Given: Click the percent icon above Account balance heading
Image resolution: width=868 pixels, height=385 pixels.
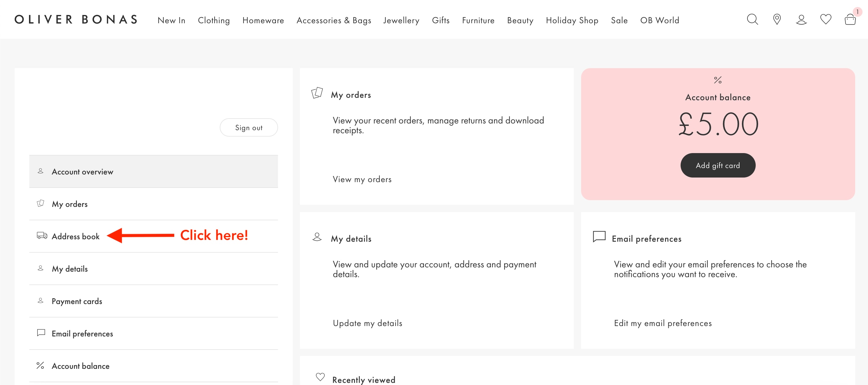Looking at the screenshot, I should click(x=718, y=80).
